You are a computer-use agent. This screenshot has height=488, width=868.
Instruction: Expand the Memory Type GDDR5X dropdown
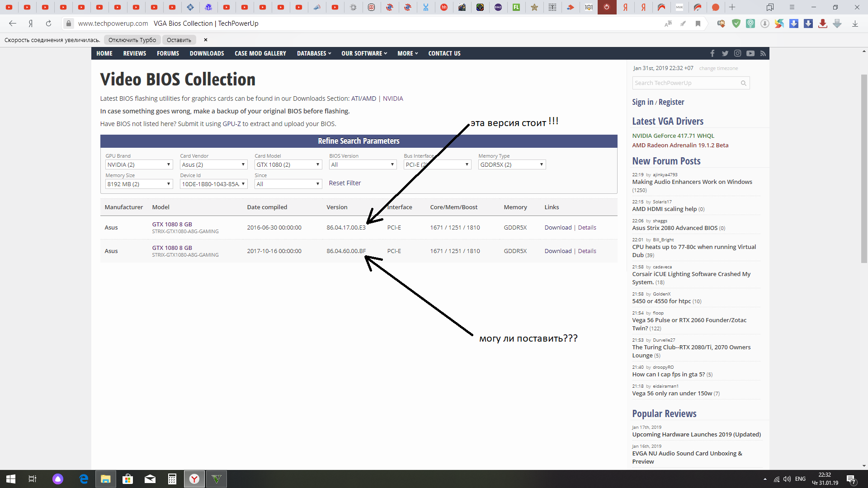[512, 165]
